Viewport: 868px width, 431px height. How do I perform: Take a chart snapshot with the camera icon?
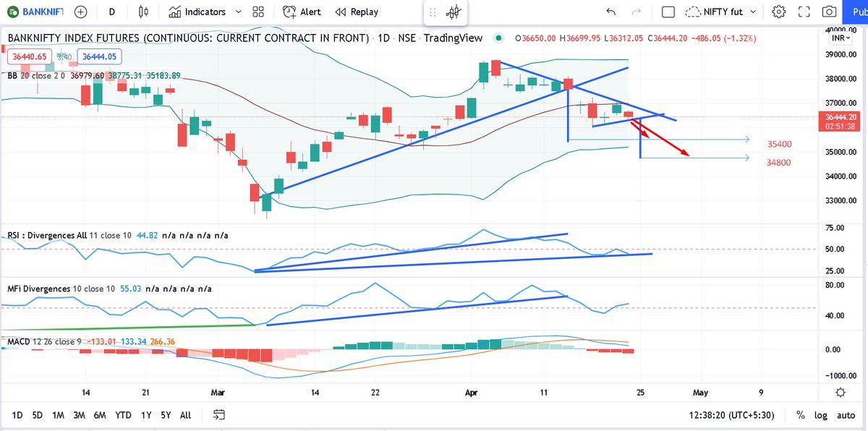tap(829, 12)
